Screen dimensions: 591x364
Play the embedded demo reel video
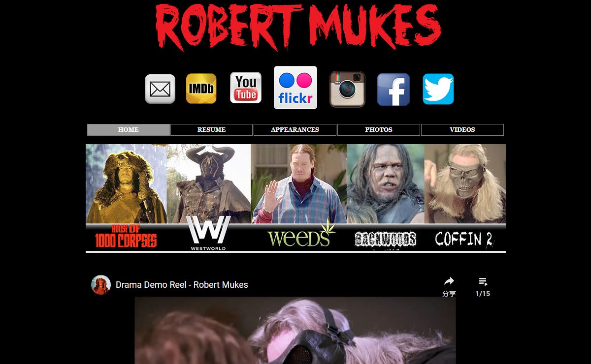(295, 330)
